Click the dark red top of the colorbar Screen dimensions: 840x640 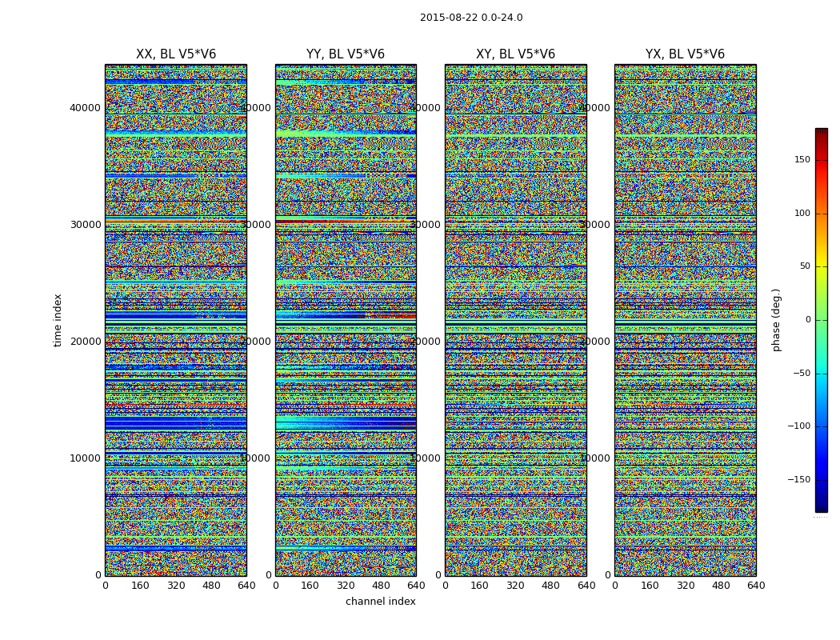[821, 132]
